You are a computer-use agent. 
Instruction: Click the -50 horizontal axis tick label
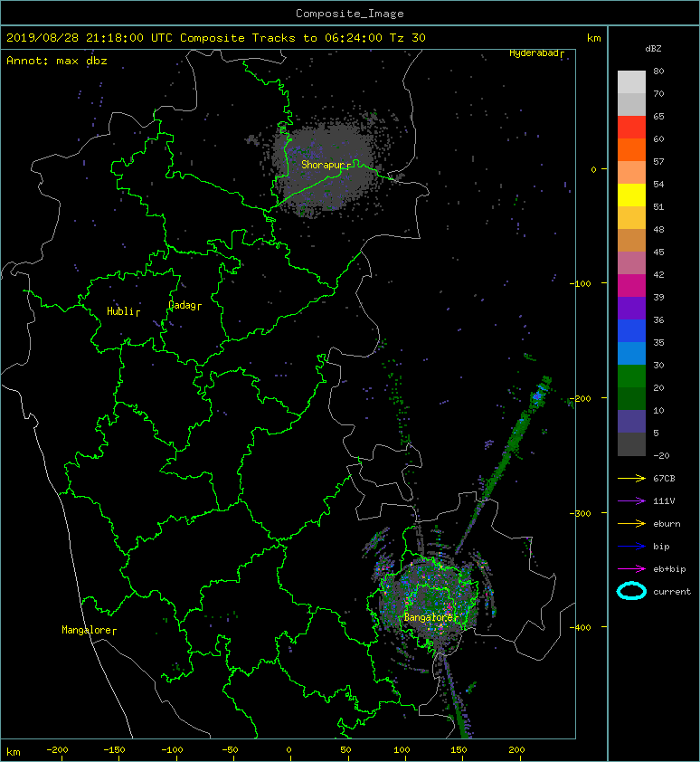pyautogui.click(x=230, y=750)
